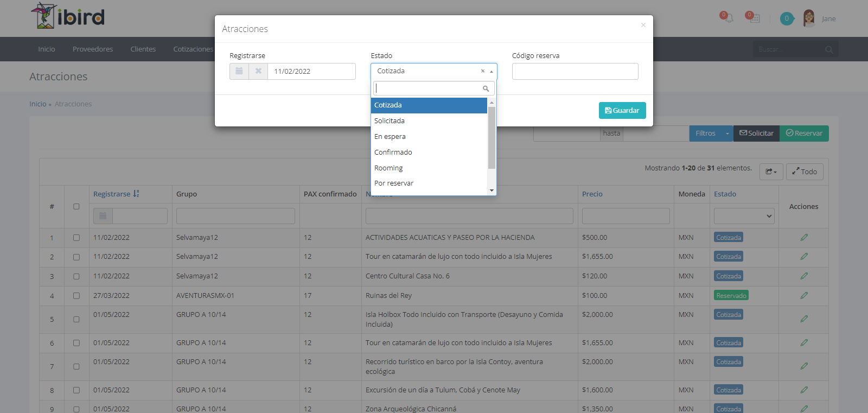The image size is (868, 413).
Task: Click the search magnifier in navbar
Action: pyautogui.click(x=829, y=49)
